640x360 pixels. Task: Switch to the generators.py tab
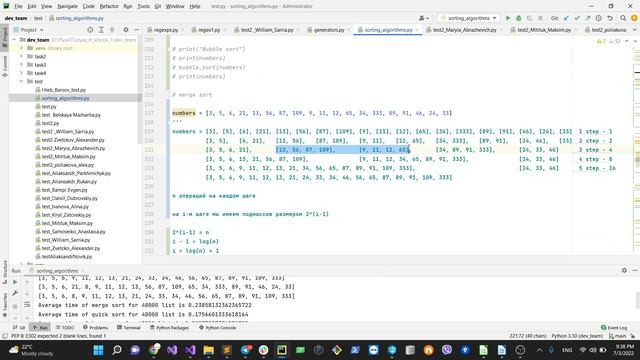[329, 30]
